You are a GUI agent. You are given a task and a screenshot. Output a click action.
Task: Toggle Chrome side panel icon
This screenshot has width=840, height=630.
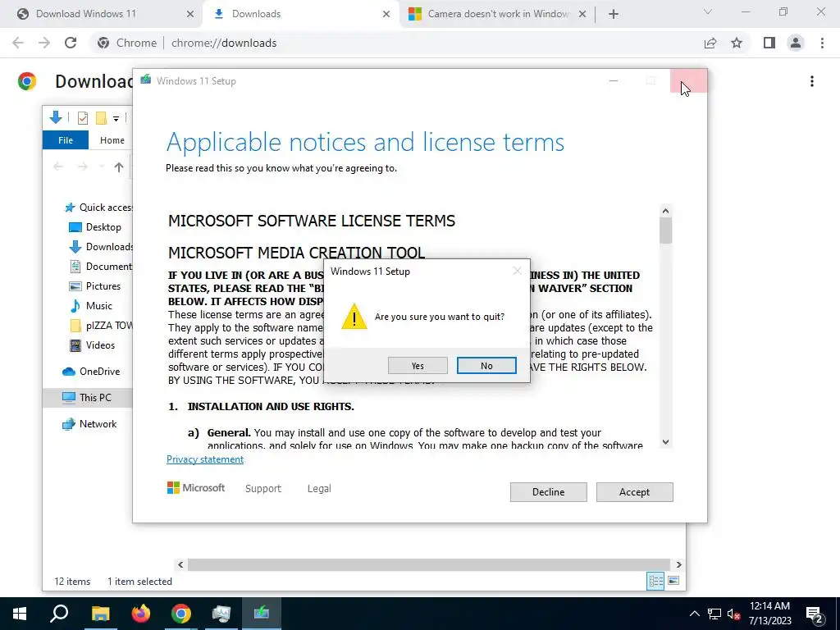coord(769,43)
